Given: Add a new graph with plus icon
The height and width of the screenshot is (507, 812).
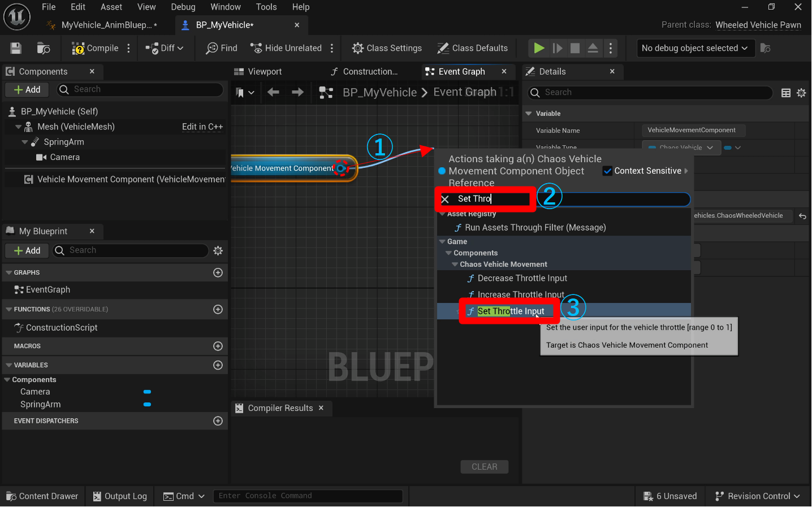Looking at the screenshot, I should 218,272.
